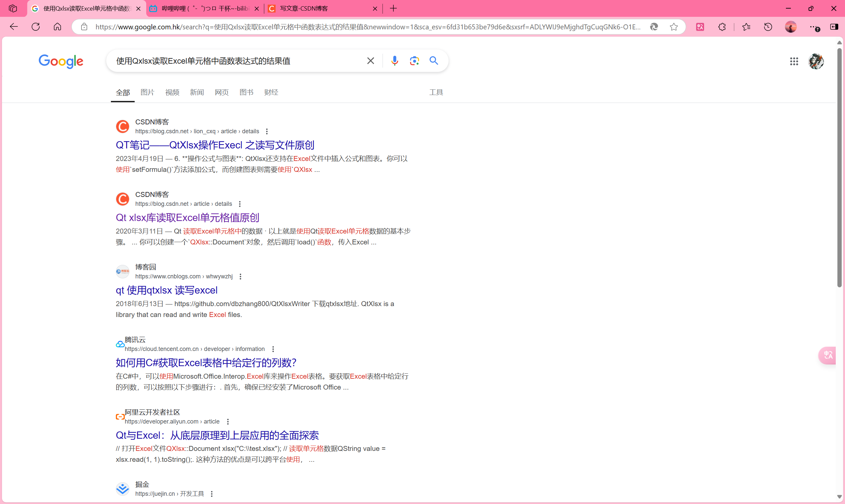Image resolution: width=845 pixels, height=504 pixels.
Task: Open the three-dot menu for the Tencent Cloud result
Action: click(x=273, y=349)
